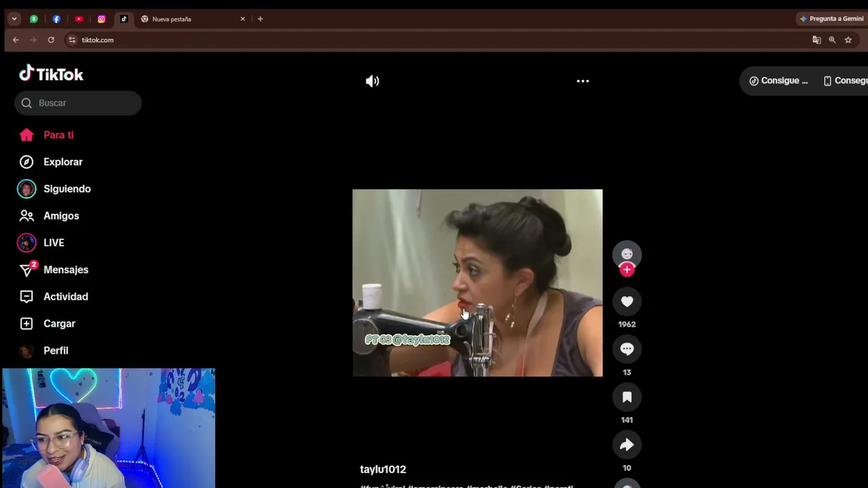The image size is (868, 488).
Task: Click the Buscar search field
Action: tap(78, 103)
